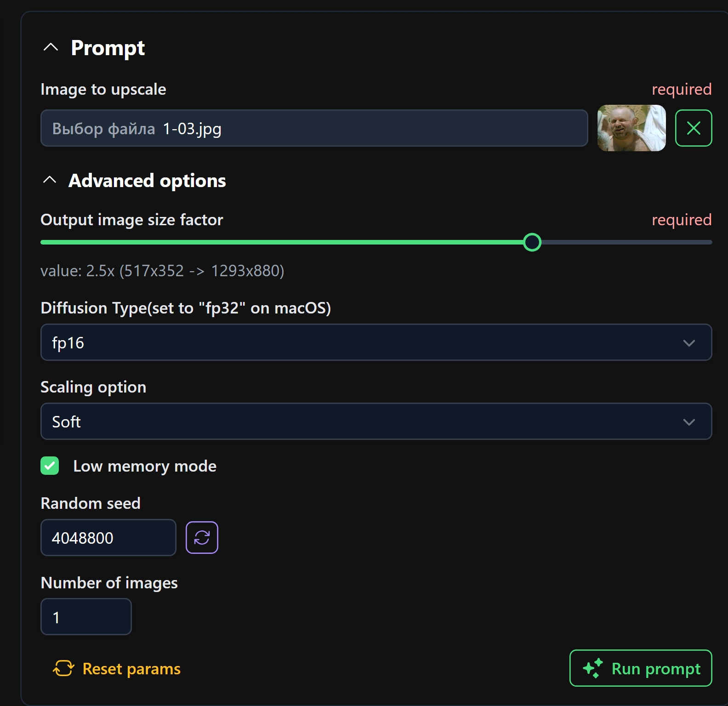Focus the Random seed input field
Screen dimensions: 728x706
[108, 537]
